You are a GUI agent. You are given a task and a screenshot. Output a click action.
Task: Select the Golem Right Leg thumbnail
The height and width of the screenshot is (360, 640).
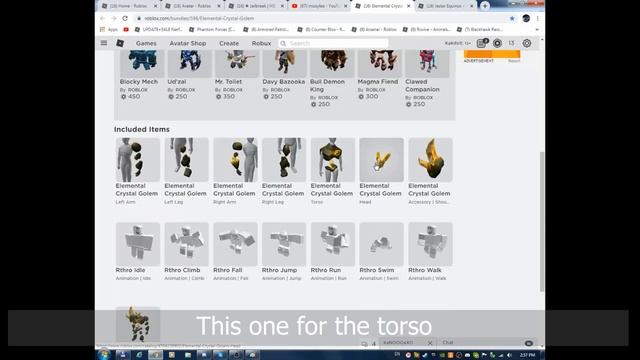284,160
